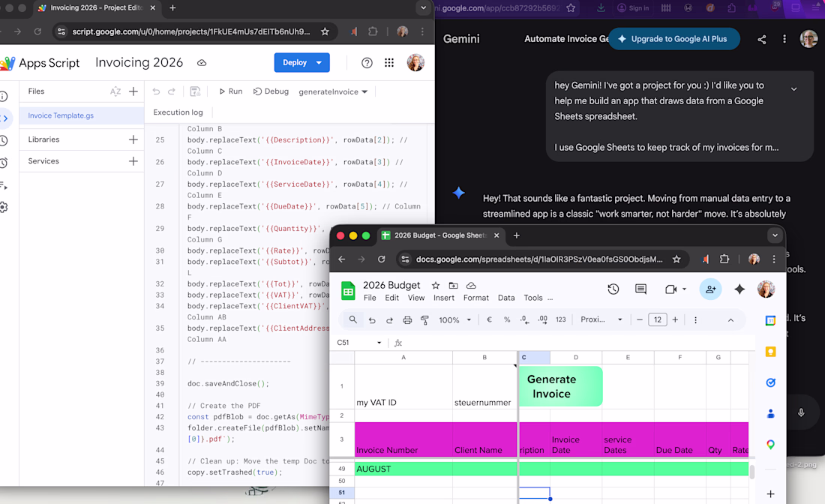This screenshot has width=825, height=504.
Task: Run the selected function
Action: [x=230, y=91]
